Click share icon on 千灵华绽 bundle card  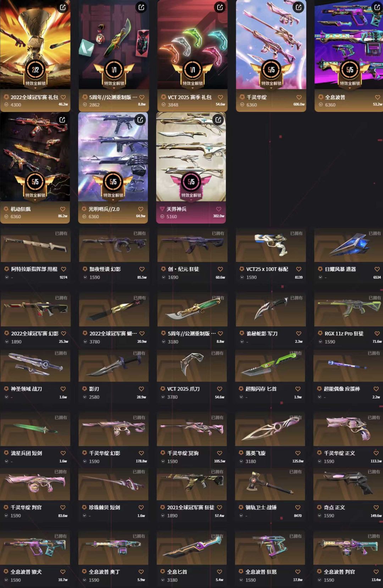pos(299,7)
